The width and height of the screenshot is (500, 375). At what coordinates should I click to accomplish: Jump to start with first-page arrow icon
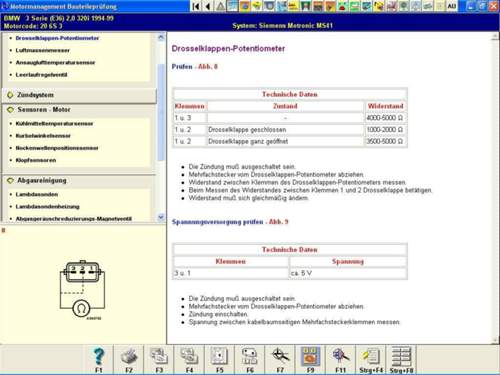tap(196, 6)
